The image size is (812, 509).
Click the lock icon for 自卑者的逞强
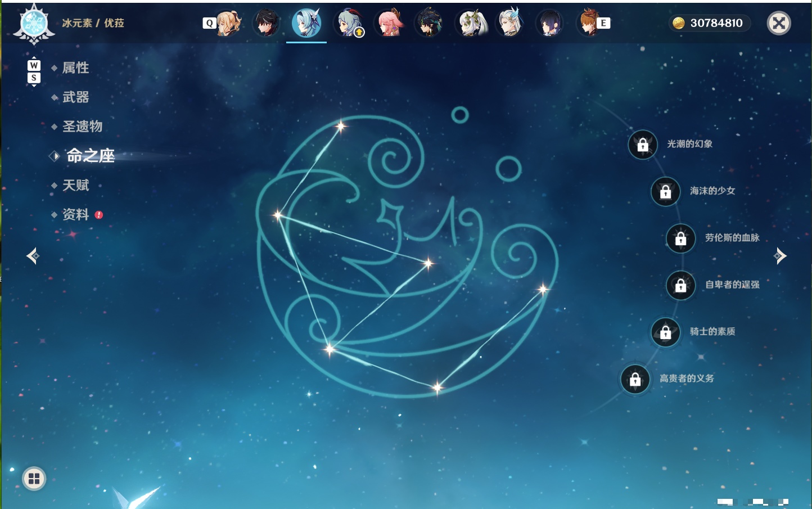680,285
